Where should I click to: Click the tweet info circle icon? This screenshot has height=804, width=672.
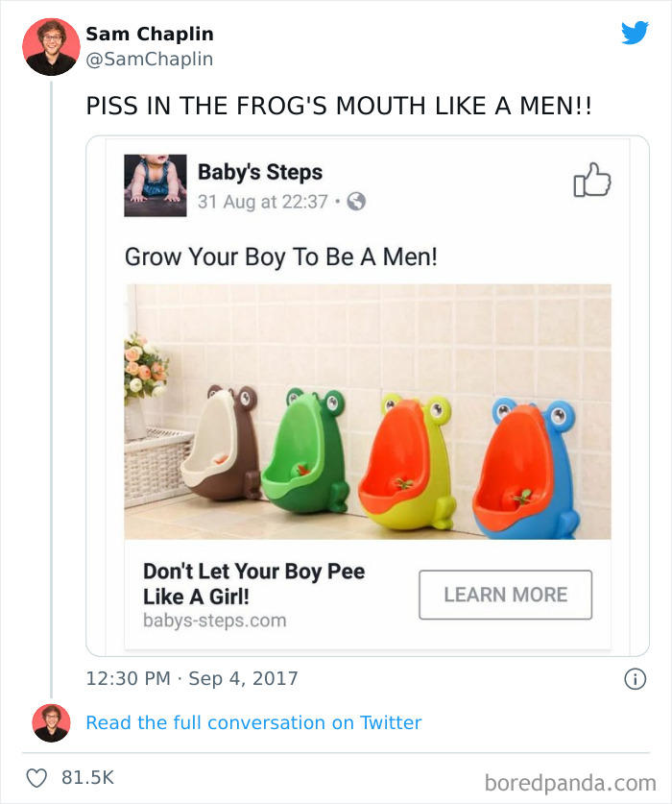634,678
